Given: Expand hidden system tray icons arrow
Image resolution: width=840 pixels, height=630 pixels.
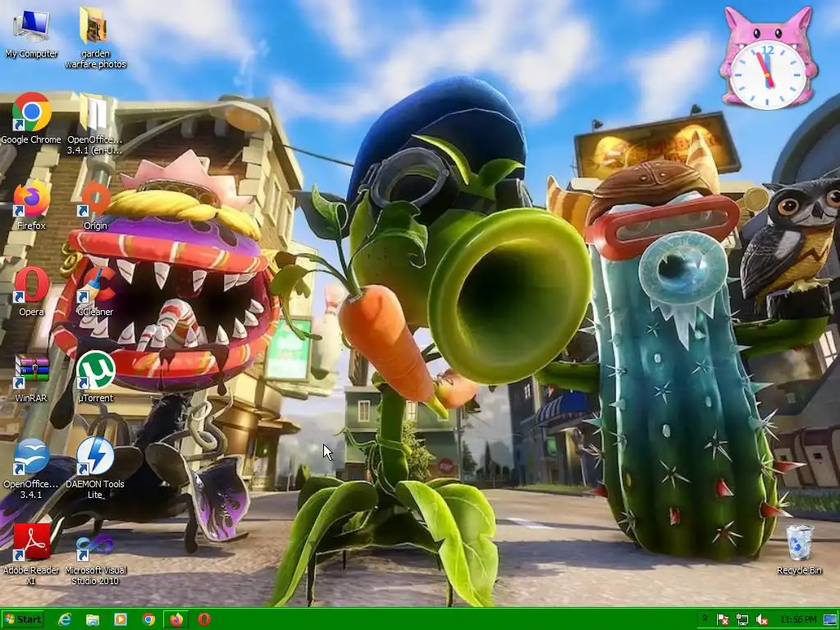Looking at the screenshot, I should point(705,619).
